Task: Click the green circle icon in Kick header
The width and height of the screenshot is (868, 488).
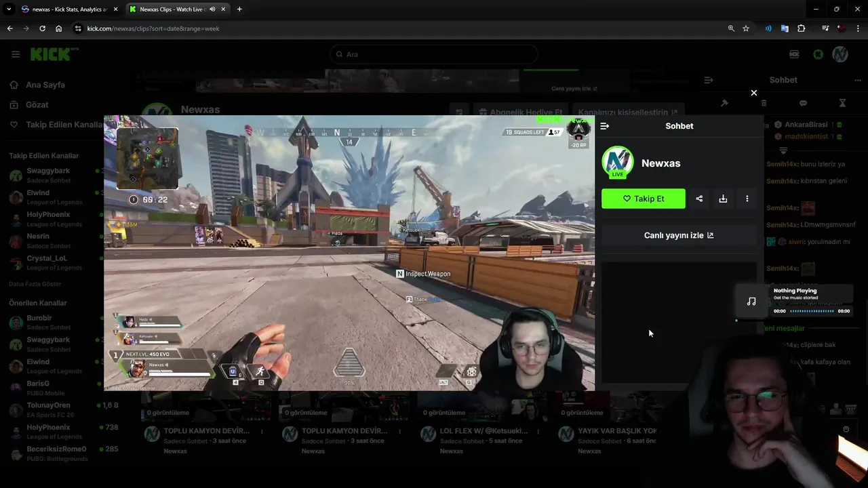Action: 818,54
